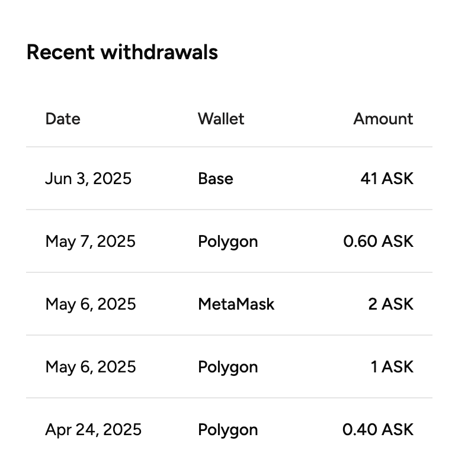Select the May 7, 2025 date cell

pyautogui.click(x=90, y=242)
